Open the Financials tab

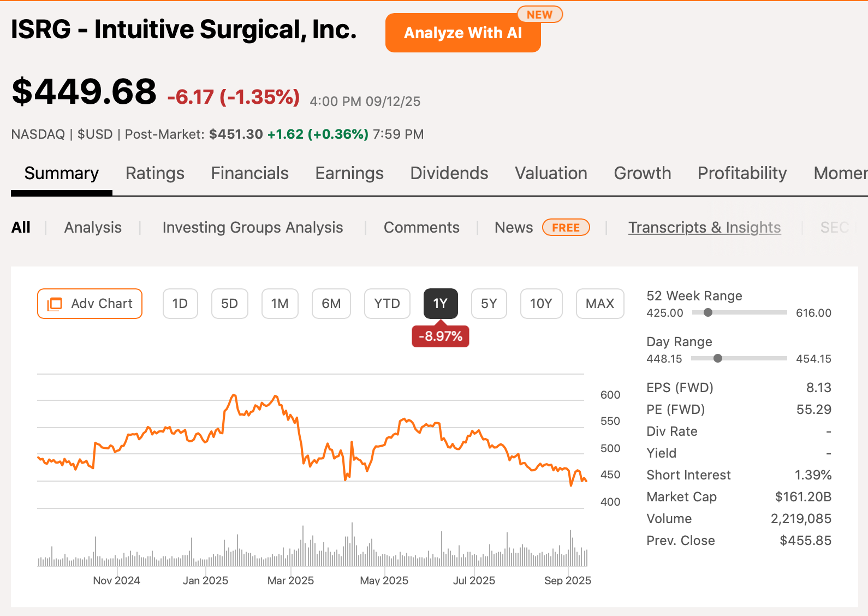pos(249,174)
